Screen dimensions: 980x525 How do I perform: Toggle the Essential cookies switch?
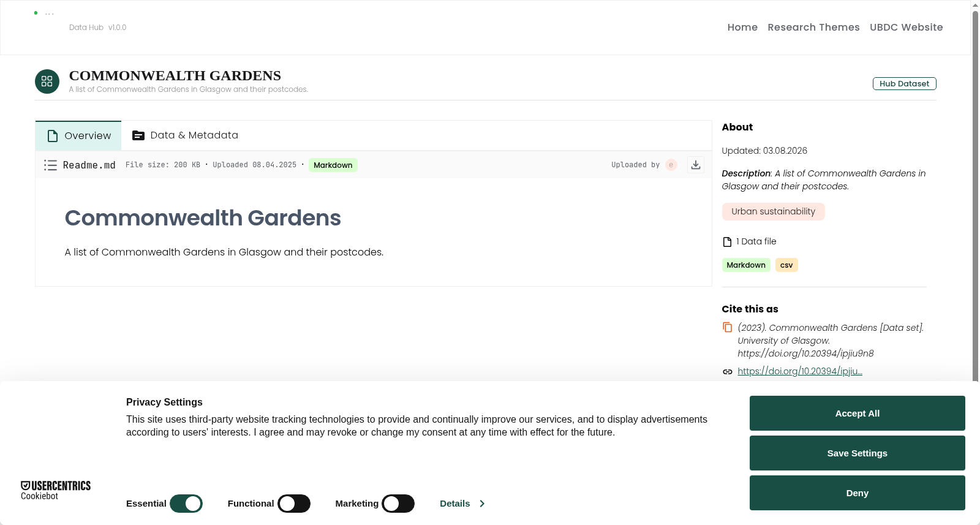tap(186, 504)
